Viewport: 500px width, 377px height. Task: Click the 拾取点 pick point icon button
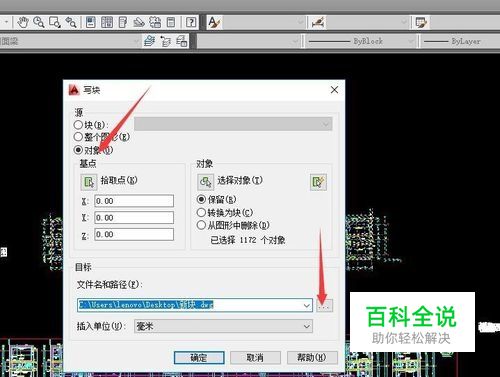pos(89,182)
